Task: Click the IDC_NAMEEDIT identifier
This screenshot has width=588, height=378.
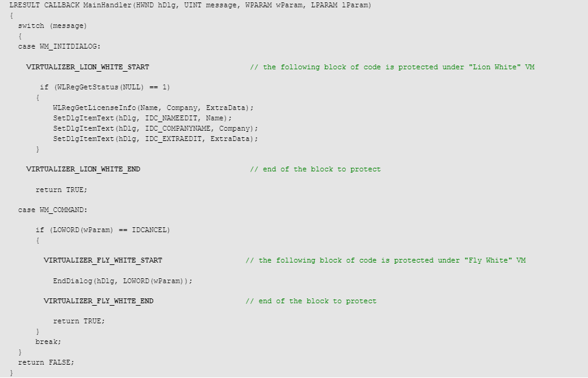Action: 171,118
